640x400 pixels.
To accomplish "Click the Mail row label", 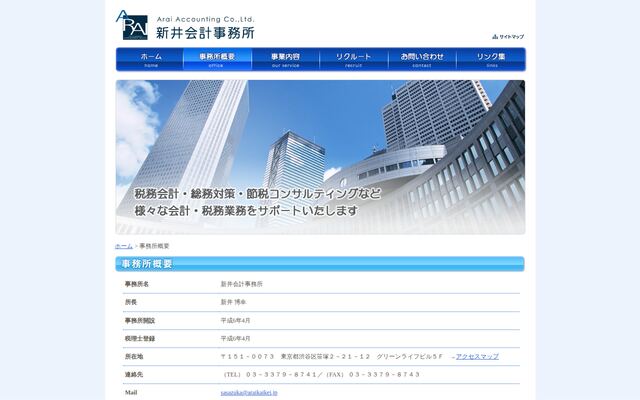I will coord(131,393).
